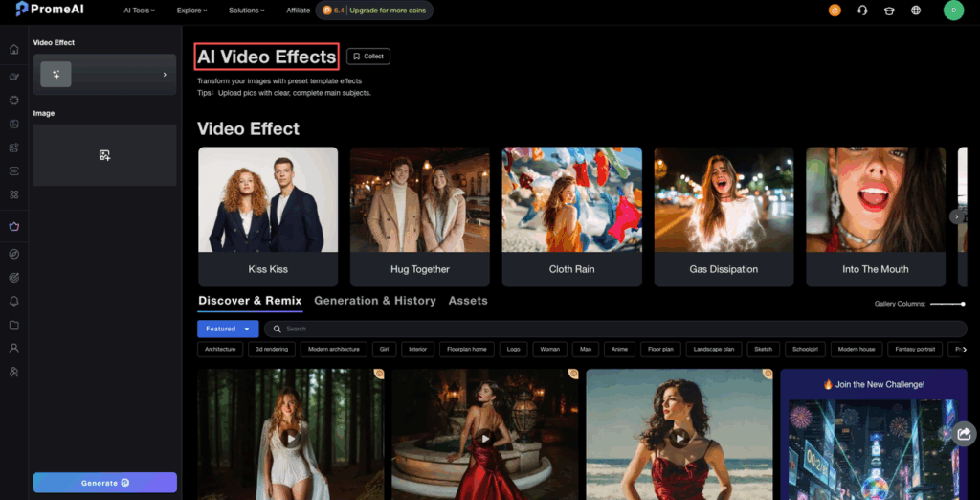The image size is (980, 500).
Task: Click next arrow on Video Effect carousel
Action: (x=957, y=216)
